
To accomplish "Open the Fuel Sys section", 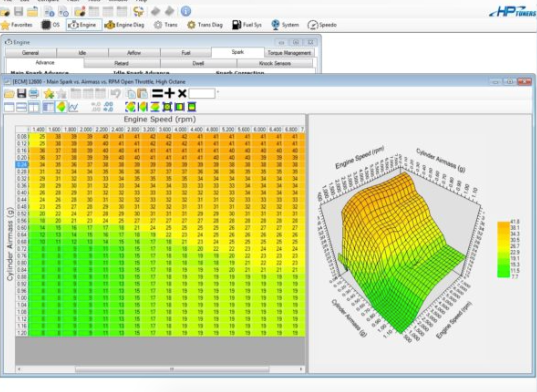I will point(247,25).
